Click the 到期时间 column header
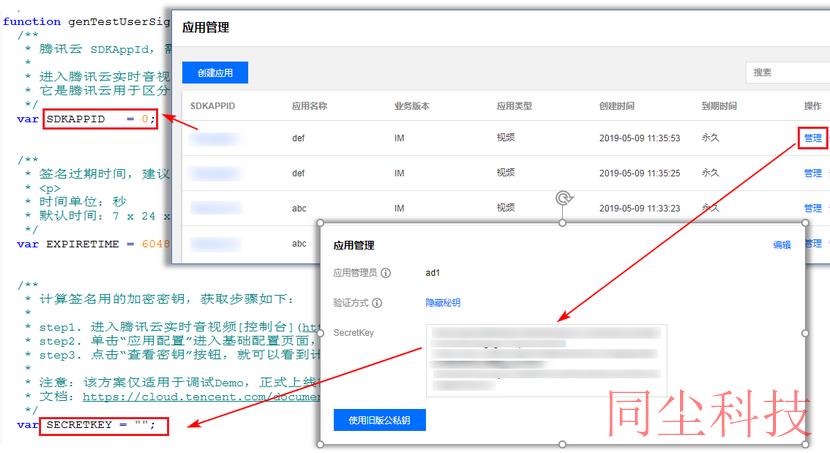Viewport: 830px width, 453px height. pyautogui.click(x=719, y=106)
